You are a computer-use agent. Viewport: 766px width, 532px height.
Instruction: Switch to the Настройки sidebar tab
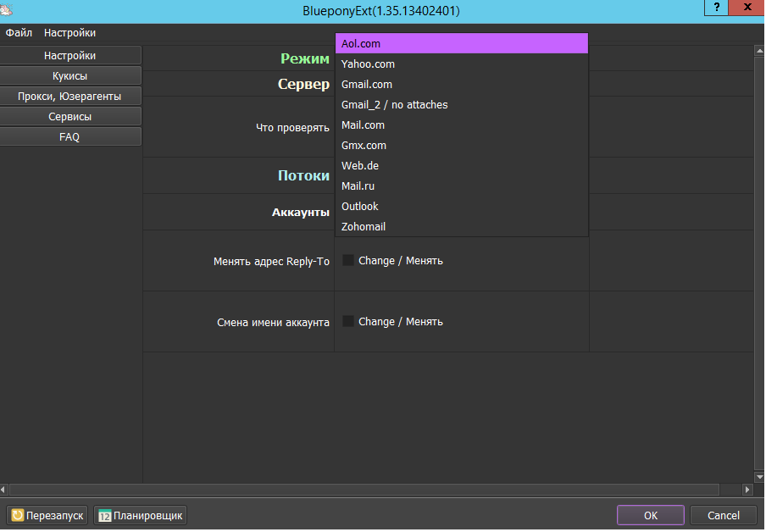pyautogui.click(x=70, y=56)
